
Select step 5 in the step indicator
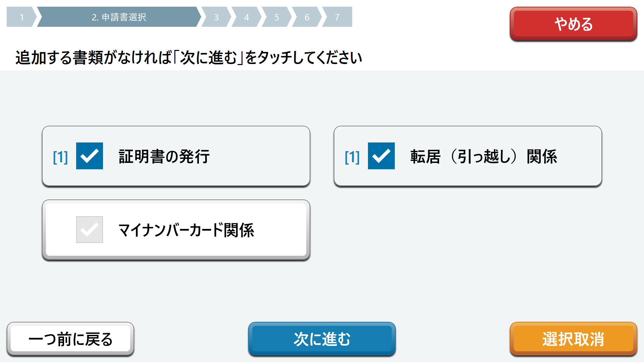pos(276,17)
